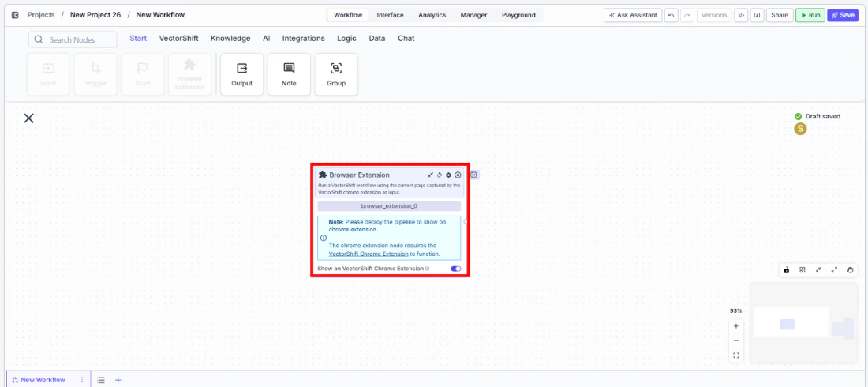Open the code view icon
This screenshot has width=868, height=387.
coord(740,15)
